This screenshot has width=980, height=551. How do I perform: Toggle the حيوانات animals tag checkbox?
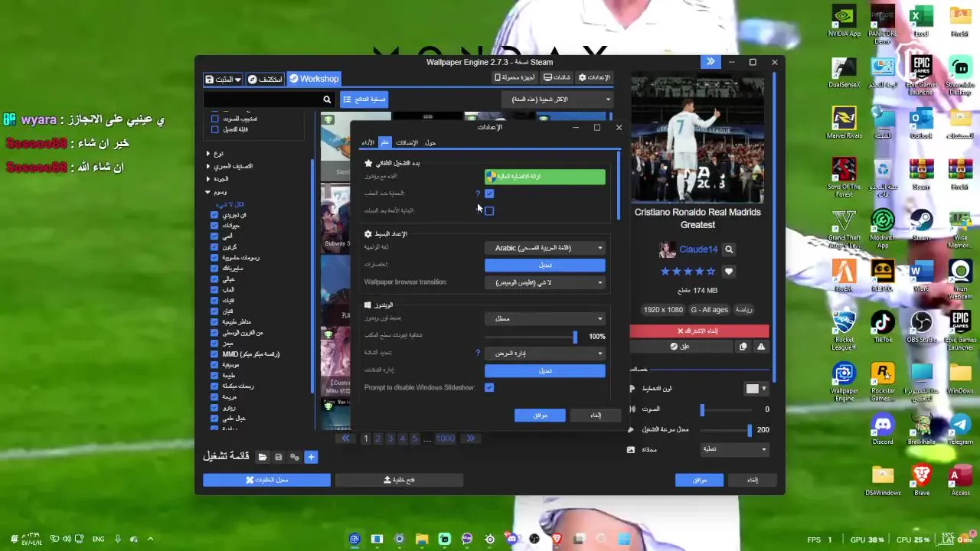[x=214, y=226]
